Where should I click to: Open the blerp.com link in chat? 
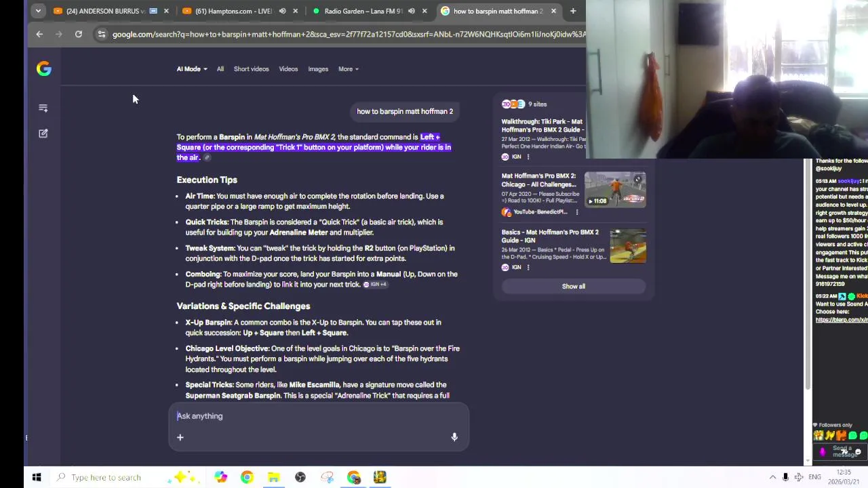click(x=842, y=320)
